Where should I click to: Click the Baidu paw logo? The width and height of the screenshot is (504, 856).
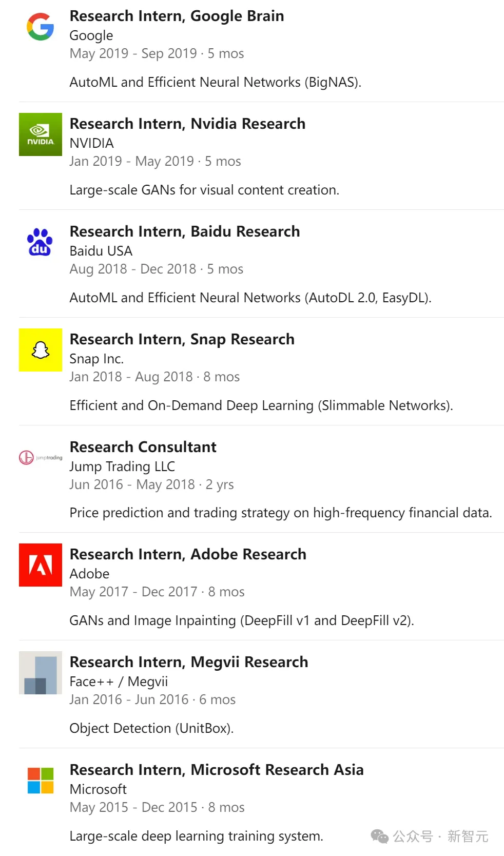(x=40, y=242)
